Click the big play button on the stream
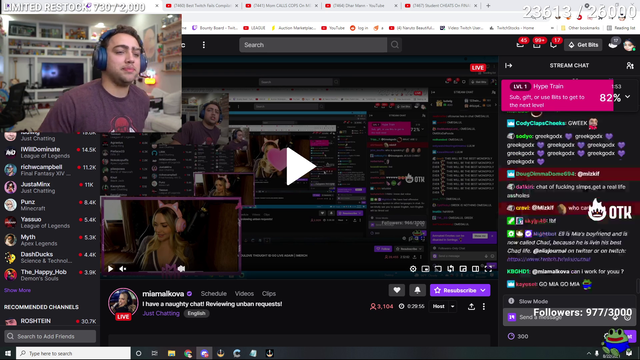640x360 pixels. point(301,166)
